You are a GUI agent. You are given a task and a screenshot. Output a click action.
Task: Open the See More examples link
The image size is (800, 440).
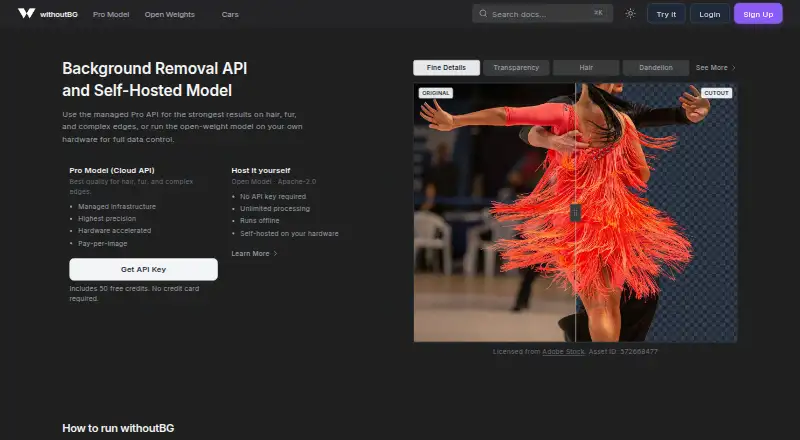[x=716, y=67]
